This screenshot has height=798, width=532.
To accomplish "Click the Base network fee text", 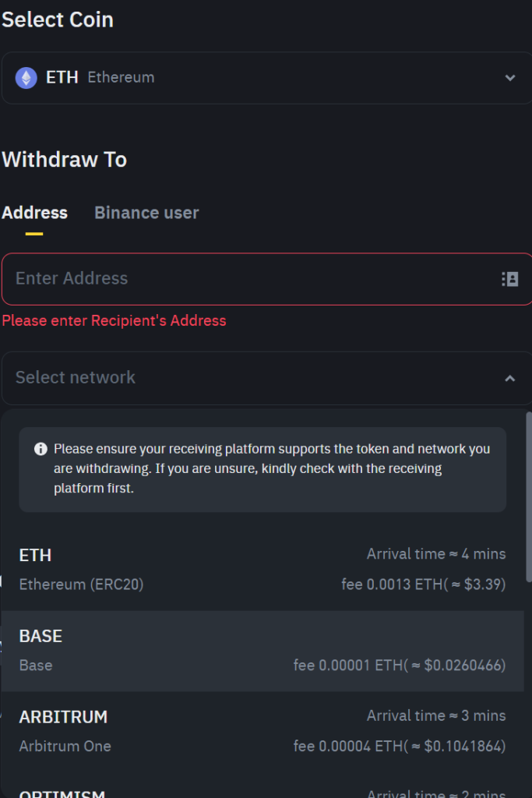I will pos(399,666).
